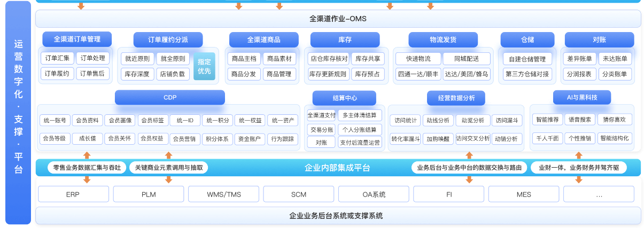The height and width of the screenshot is (228, 644).
Task: Click the WMS/TMS system box
Action: pyautogui.click(x=224, y=194)
